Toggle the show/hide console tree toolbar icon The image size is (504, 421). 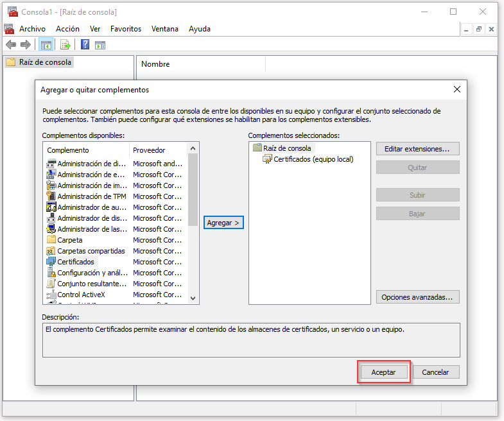[x=46, y=44]
